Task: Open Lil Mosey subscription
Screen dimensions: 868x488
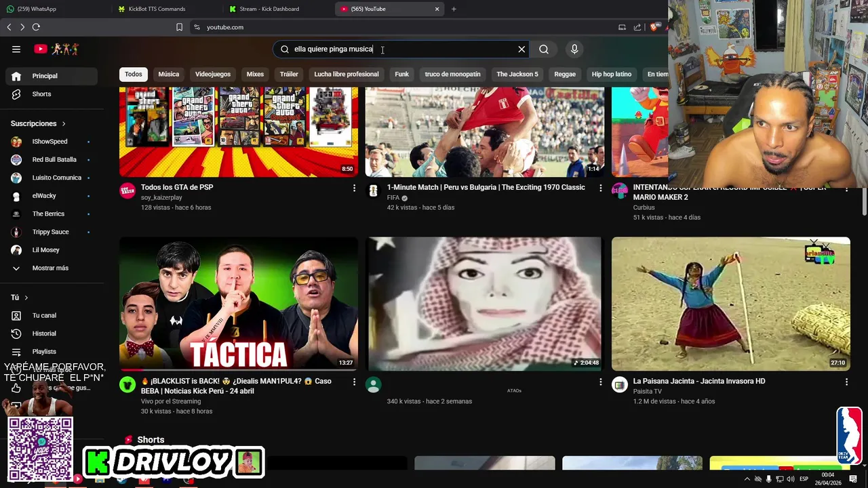Action: [52, 250]
